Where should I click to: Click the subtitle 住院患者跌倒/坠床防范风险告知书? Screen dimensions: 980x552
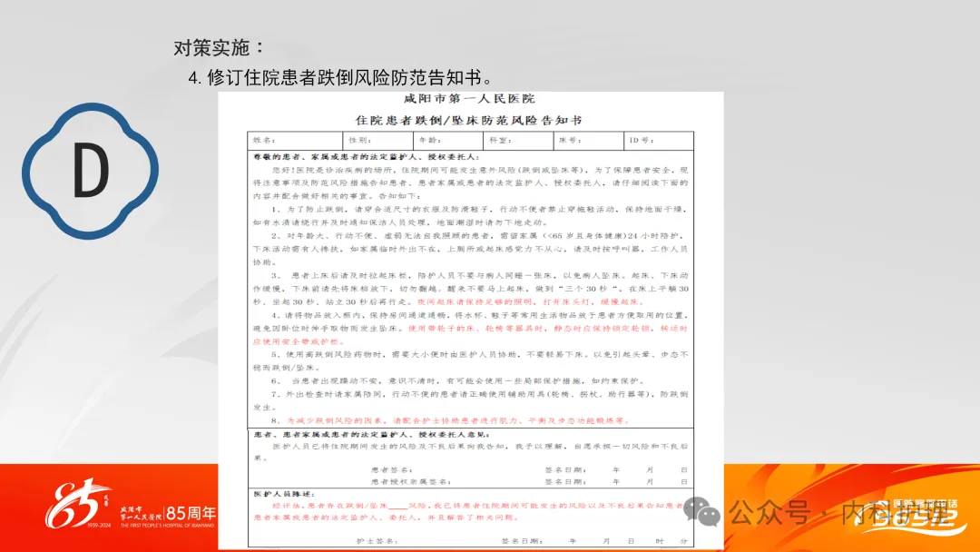469,120
